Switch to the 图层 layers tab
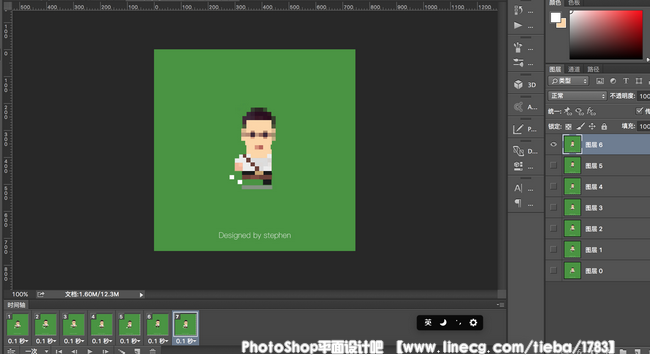Viewport: 665px width, 364px height. point(555,69)
